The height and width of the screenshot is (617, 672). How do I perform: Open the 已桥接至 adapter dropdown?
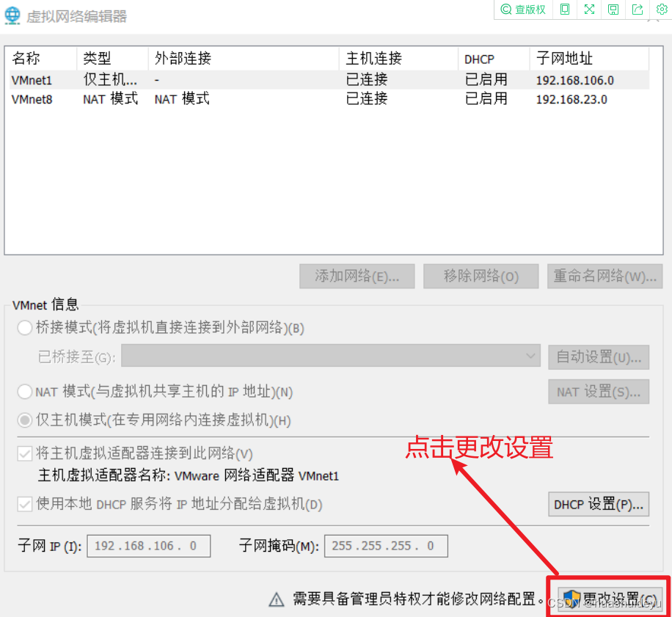point(331,356)
